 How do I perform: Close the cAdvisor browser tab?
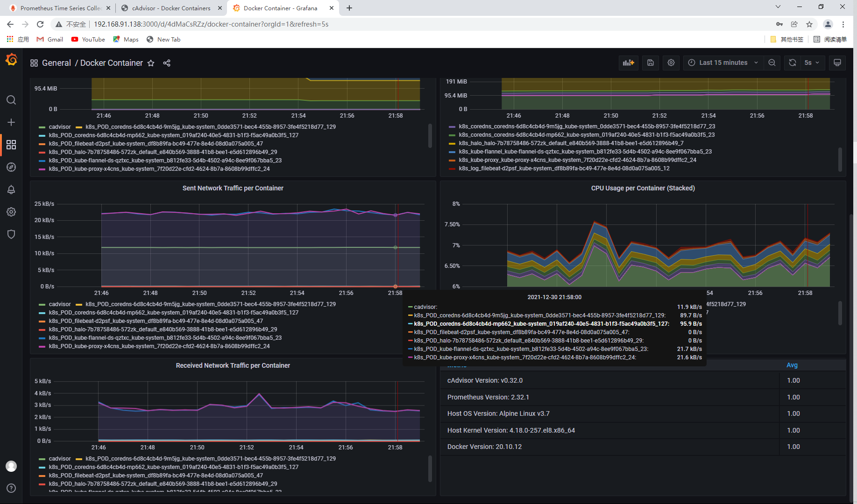[220, 8]
